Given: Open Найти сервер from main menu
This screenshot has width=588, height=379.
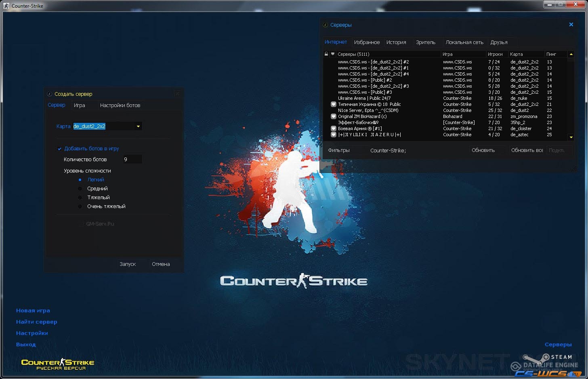Looking at the screenshot, I should point(37,322).
